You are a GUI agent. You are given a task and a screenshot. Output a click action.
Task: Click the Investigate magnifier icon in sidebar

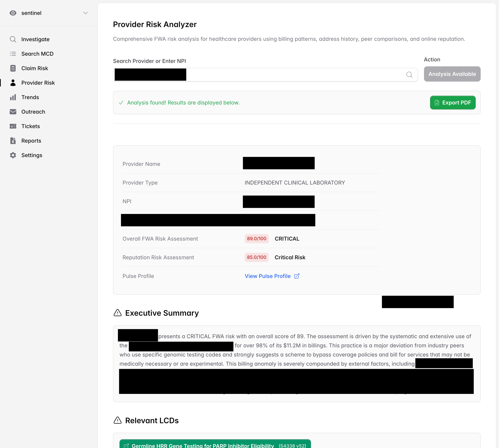tap(13, 39)
